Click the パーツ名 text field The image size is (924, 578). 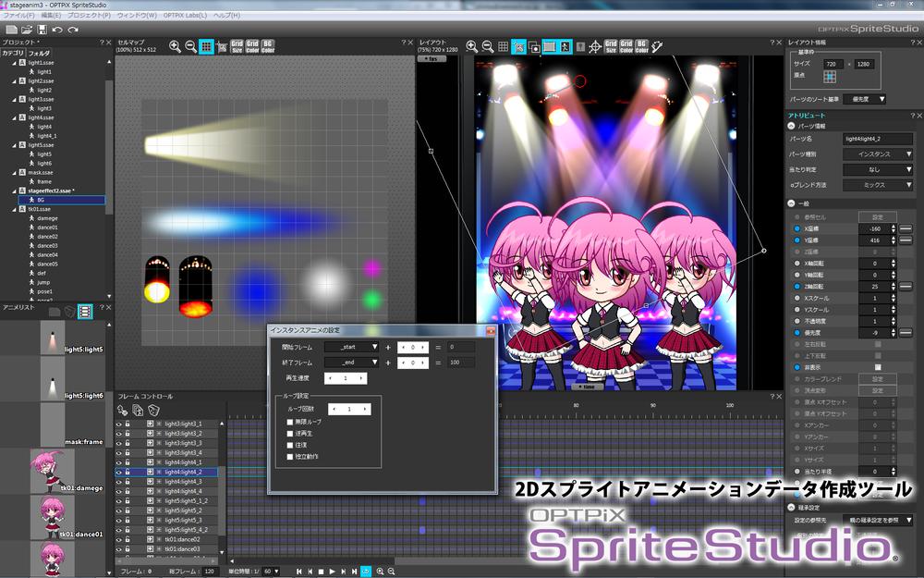point(877,138)
